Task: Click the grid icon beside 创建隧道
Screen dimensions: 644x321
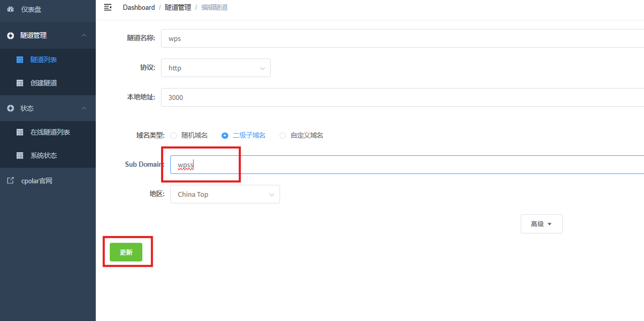Action: (x=20, y=83)
